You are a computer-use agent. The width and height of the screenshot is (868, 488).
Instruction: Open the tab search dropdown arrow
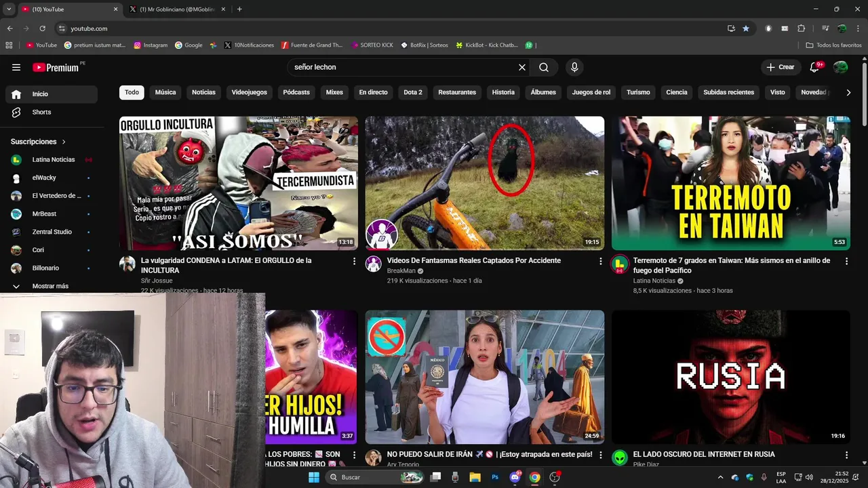click(x=9, y=9)
